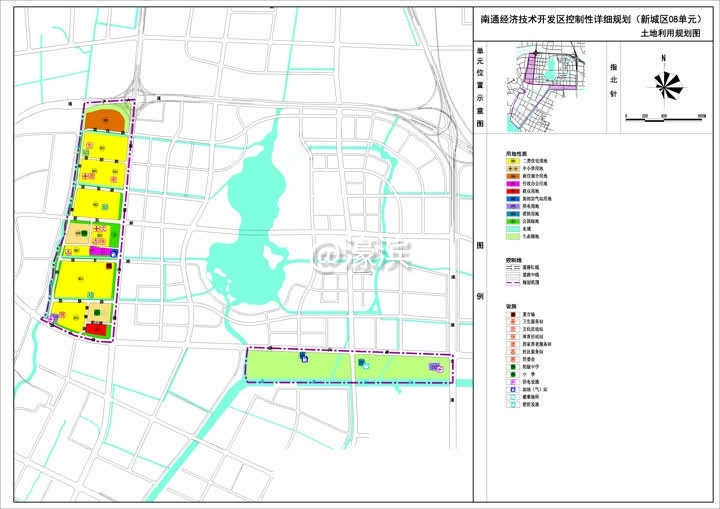Click the map title 南通经济技术开发区控制性详细规划
The height and width of the screenshot is (509, 720).
coord(560,17)
